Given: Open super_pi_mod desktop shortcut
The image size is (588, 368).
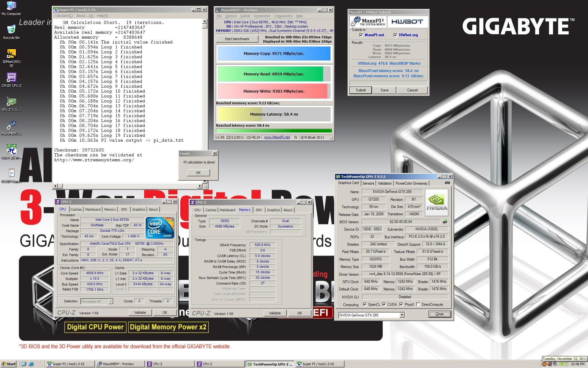Looking at the screenshot, I should point(11,151).
